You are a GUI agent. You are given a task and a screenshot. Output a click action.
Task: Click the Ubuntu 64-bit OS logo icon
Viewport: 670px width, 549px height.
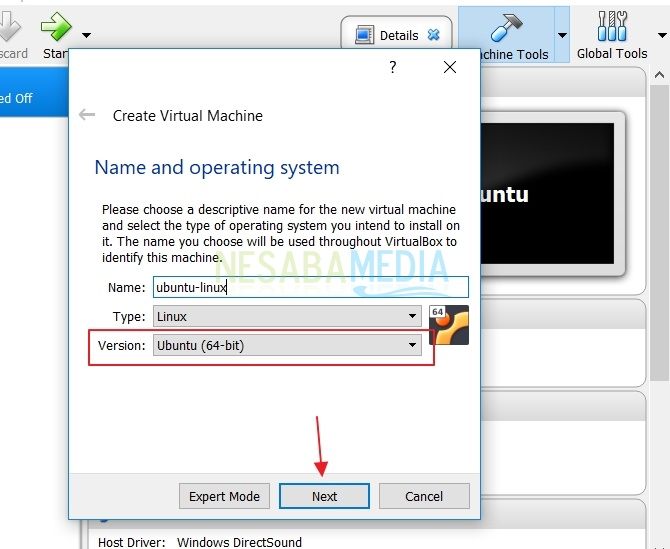(x=449, y=325)
